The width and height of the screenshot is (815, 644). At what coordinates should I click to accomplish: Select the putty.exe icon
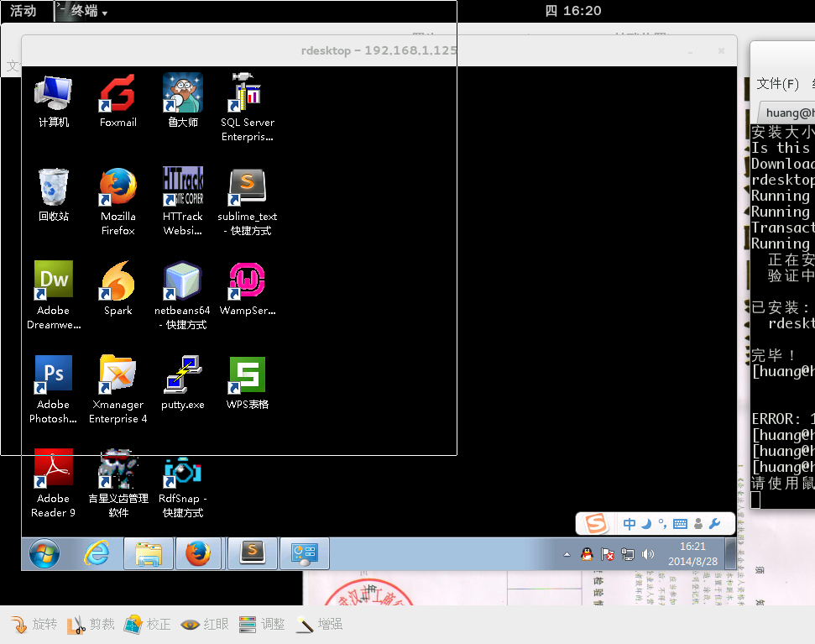click(182, 384)
